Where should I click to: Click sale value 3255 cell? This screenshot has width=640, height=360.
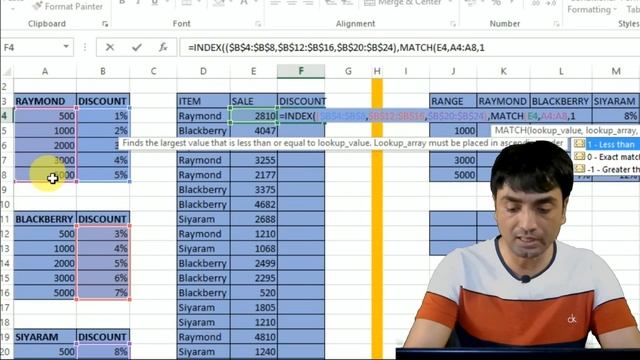click(253, 160)
